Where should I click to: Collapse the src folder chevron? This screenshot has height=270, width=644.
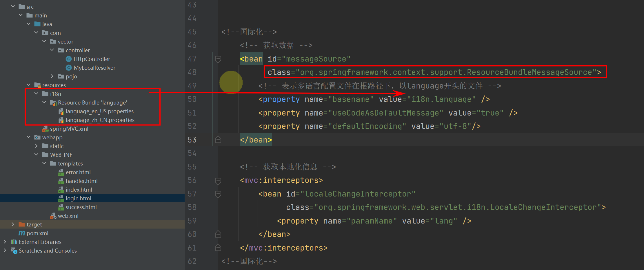click(13, 6)
